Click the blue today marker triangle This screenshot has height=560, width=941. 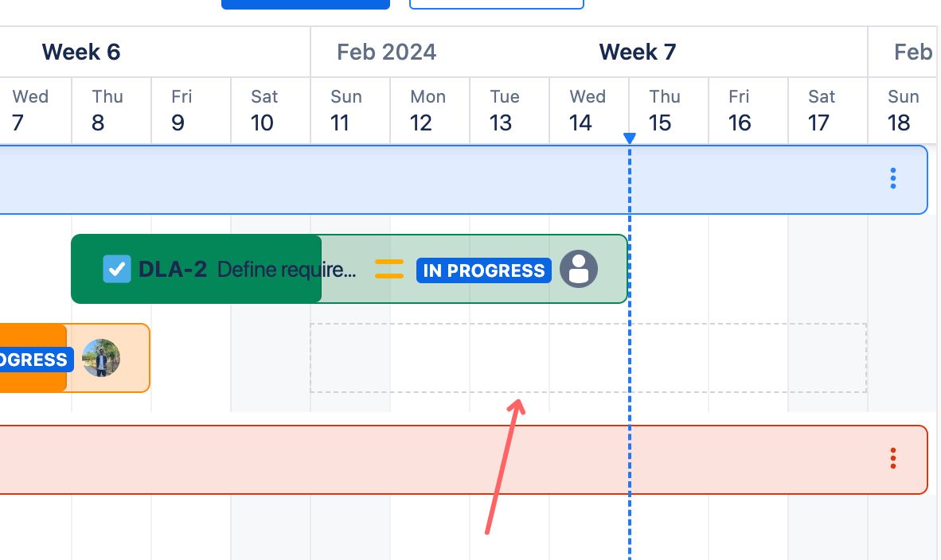coord(630,138)
